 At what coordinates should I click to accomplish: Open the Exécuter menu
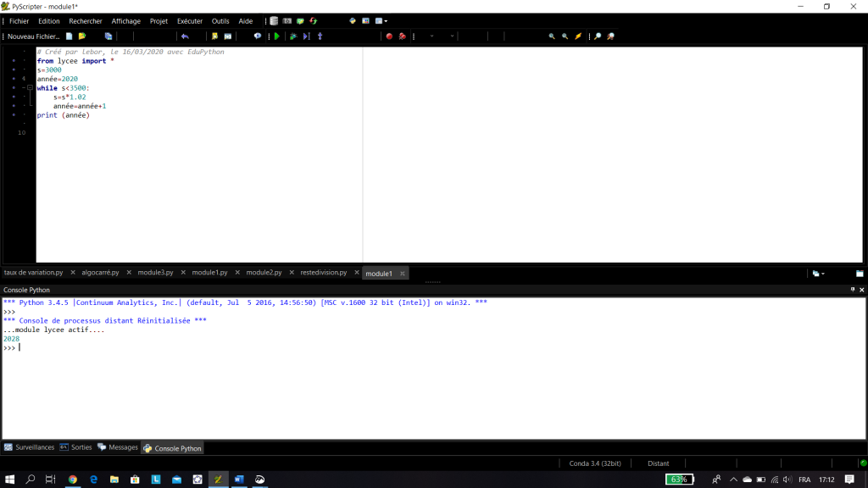pos(190,21)
